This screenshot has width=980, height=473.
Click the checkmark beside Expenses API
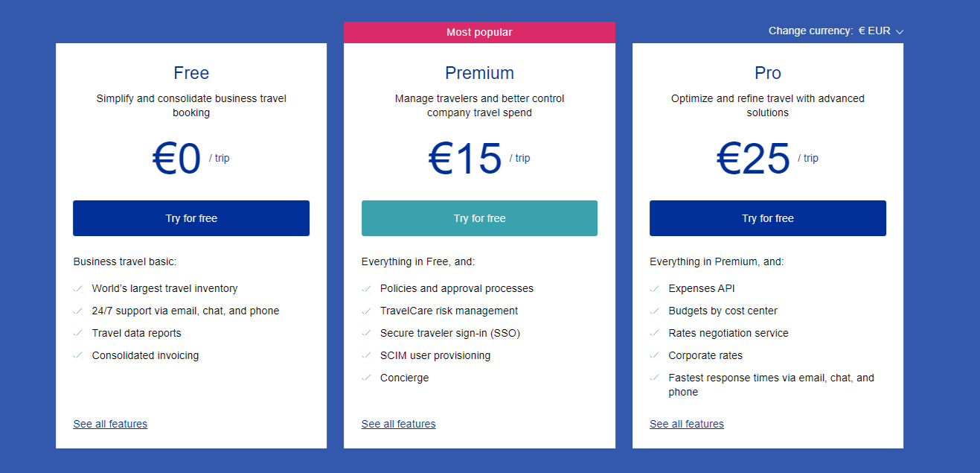click(654, 288)
